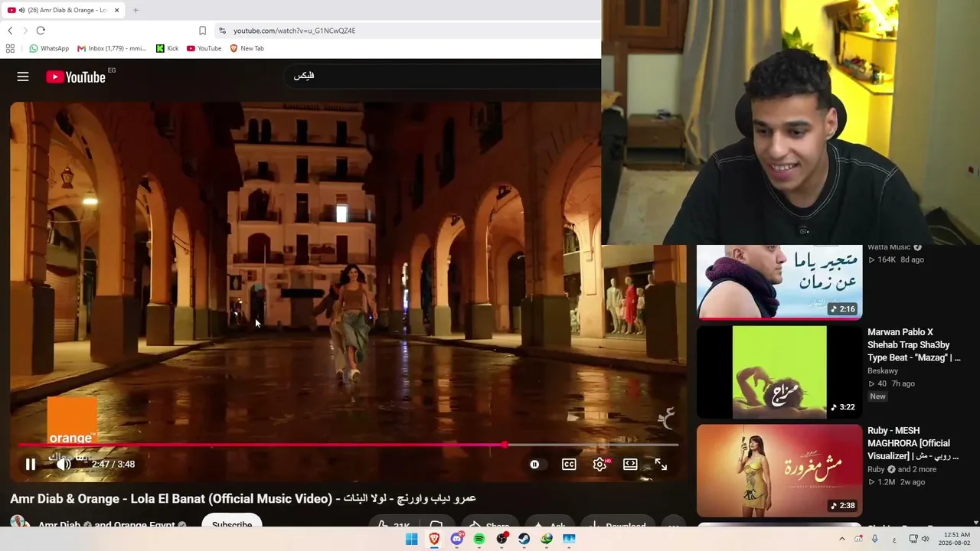980x551 pixels.
Task: Open Marwan Pablo X Shehab video title
Action: point(914,345)
